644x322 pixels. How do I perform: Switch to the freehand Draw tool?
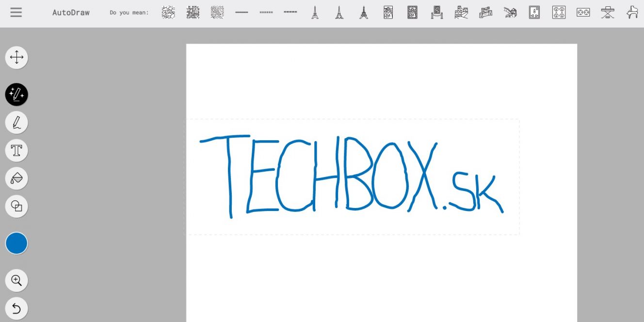16,123
